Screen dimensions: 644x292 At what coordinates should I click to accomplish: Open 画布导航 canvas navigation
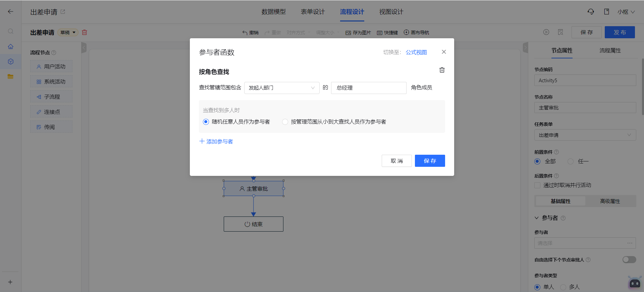[x=416, y=33]
